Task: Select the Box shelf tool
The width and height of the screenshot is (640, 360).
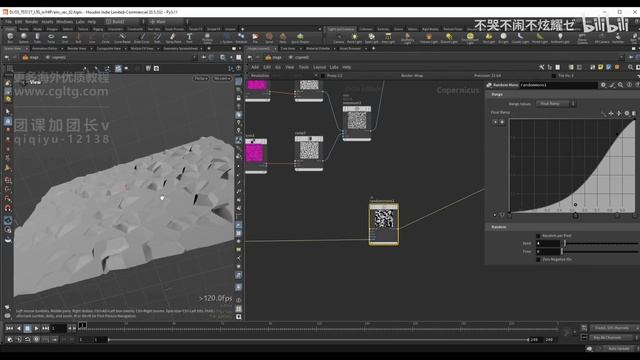Action: (x=10, y=38)
